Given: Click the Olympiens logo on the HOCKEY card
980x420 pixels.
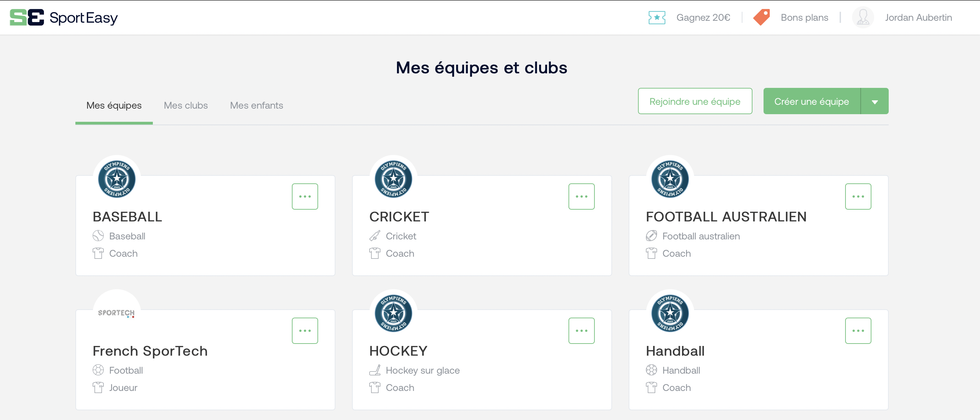Looking at the screenshot, I should pos(394,313).
